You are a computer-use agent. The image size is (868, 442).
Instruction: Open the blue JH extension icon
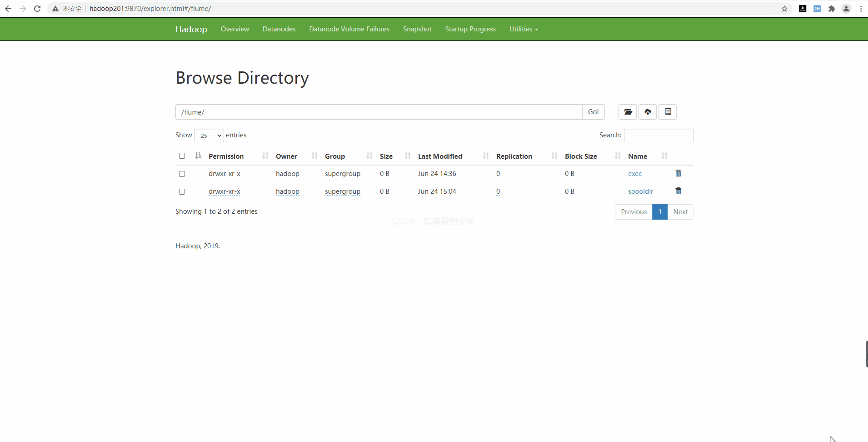point(817,9)
